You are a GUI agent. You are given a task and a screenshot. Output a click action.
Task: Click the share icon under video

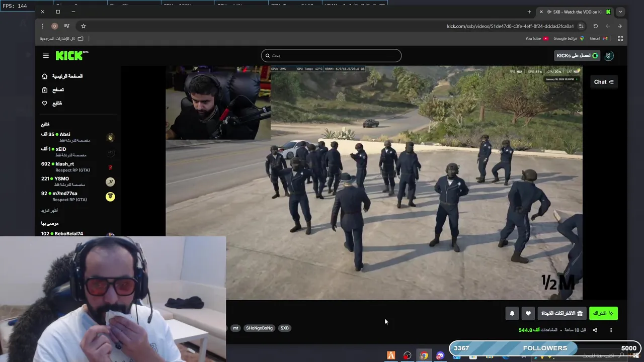tap(595, 330)
